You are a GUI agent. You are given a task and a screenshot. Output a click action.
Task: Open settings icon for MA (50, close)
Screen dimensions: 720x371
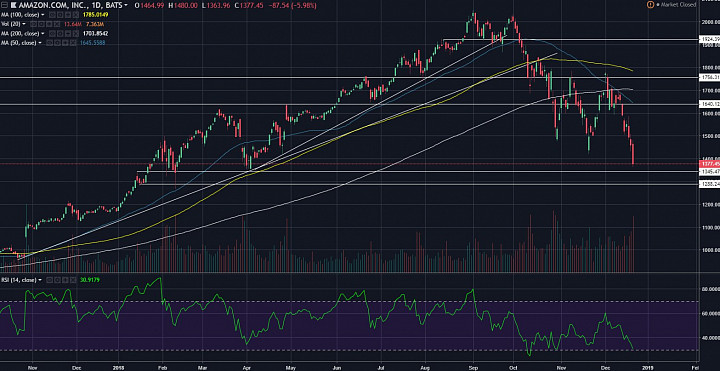(x=57, y=43)
